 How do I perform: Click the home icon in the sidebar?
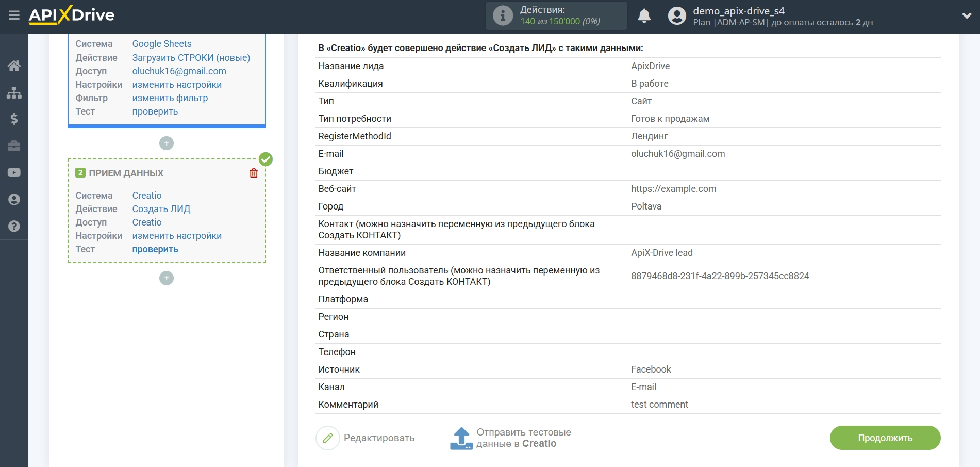click(x=14, y=66)
